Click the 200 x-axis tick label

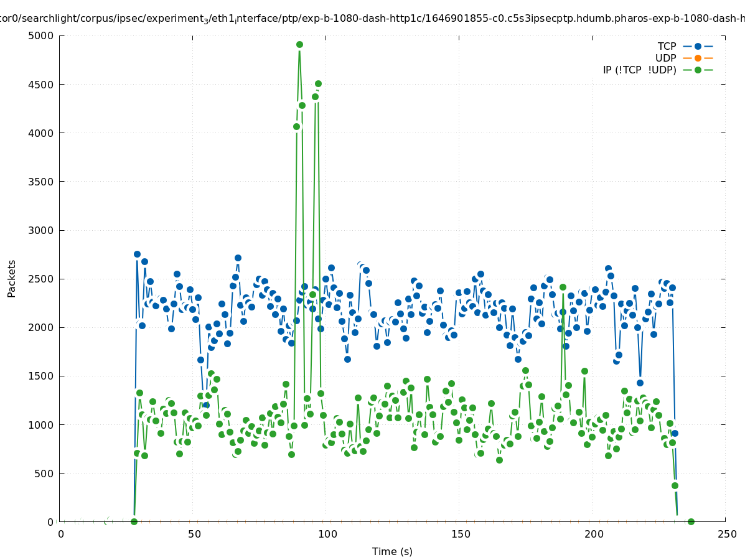click(x=594, y=534)
